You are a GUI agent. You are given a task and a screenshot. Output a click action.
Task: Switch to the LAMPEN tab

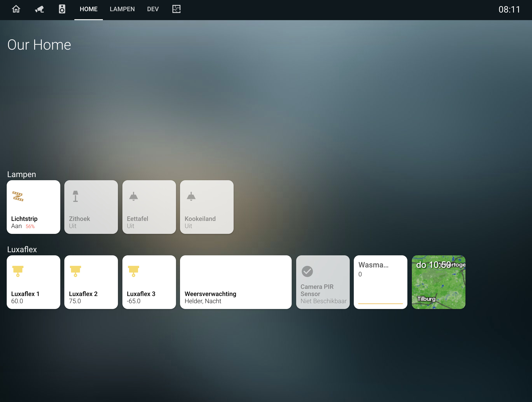[x=122, y=9]
